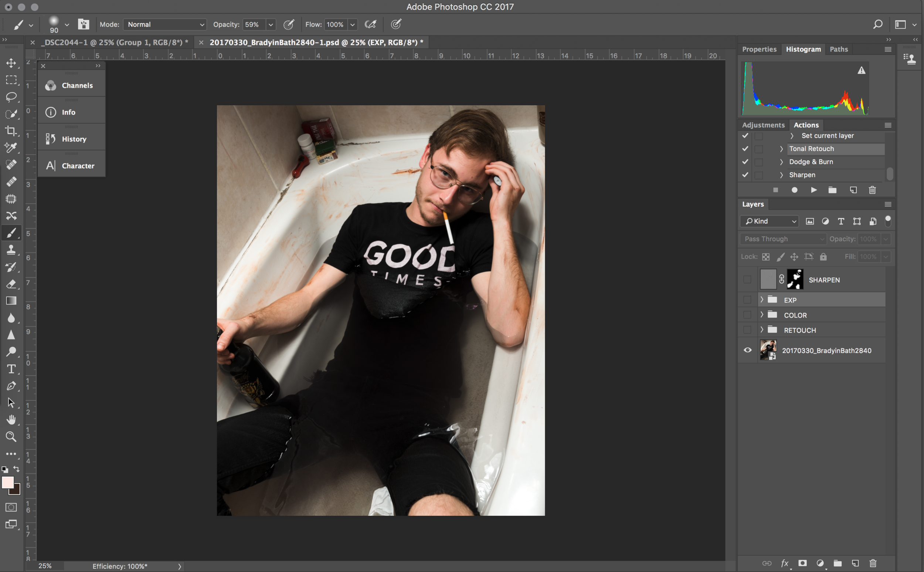
Task: Switch to the Properties tab
Action: 759,49
